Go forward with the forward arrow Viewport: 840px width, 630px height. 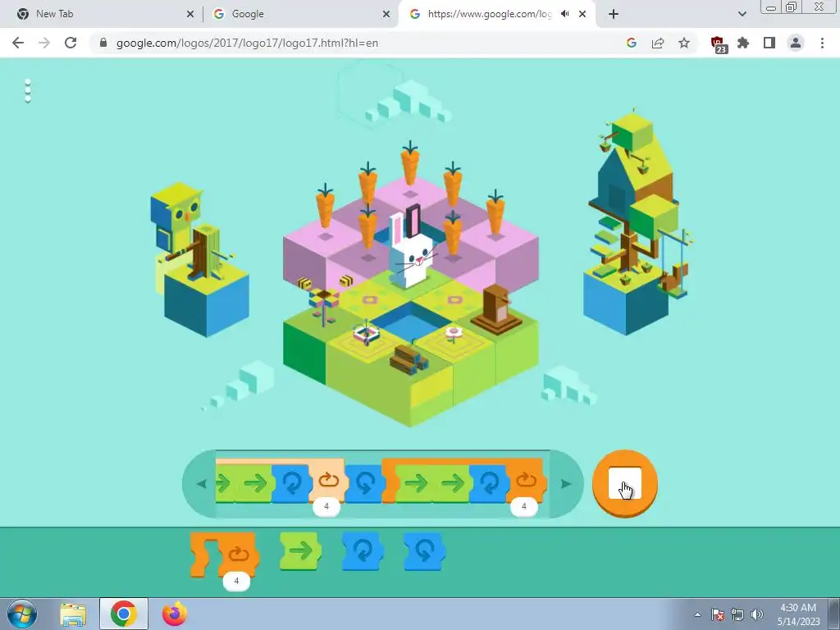(x=44, y=43)
